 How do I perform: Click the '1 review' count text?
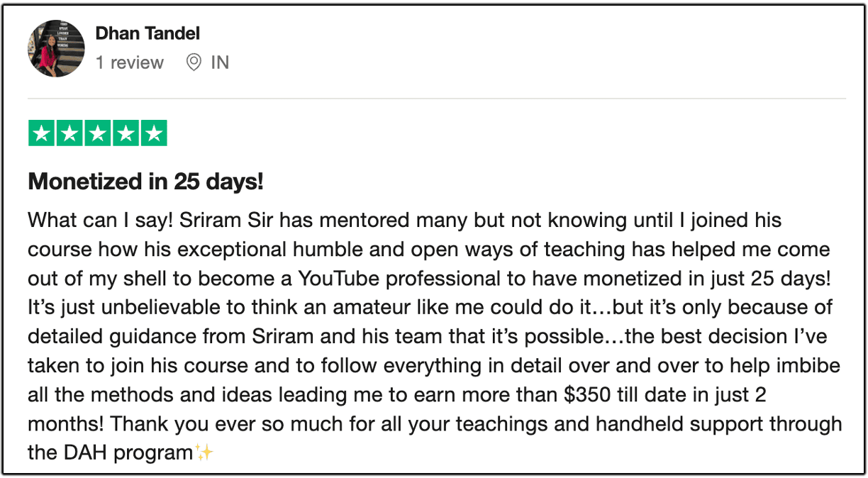[x=130, y=62]
